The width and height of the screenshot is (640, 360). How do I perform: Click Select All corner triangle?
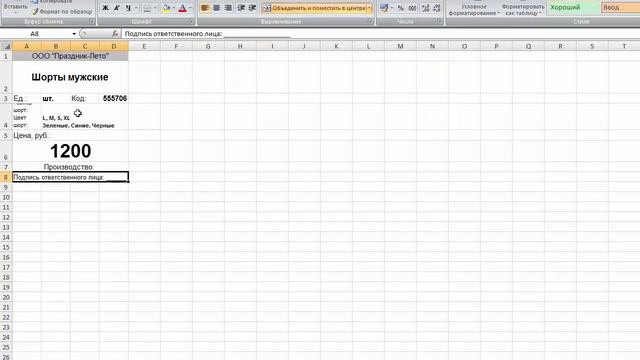[x=6, y=46]
